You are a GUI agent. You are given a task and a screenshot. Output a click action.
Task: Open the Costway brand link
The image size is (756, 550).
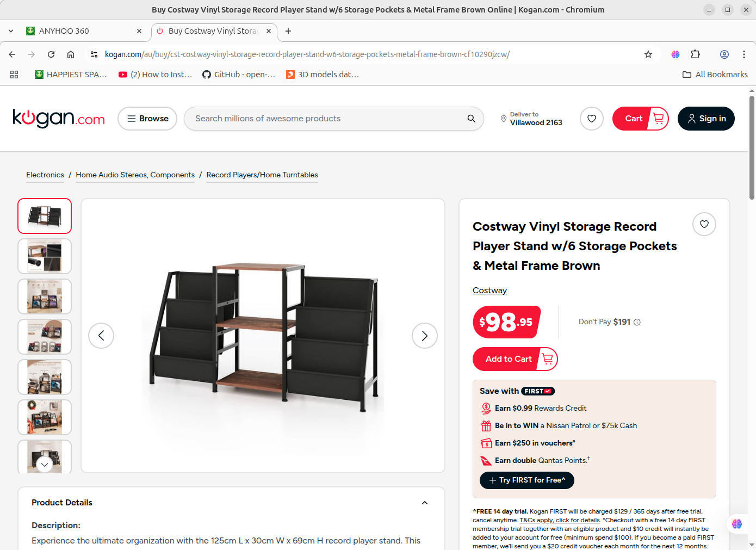489,291
